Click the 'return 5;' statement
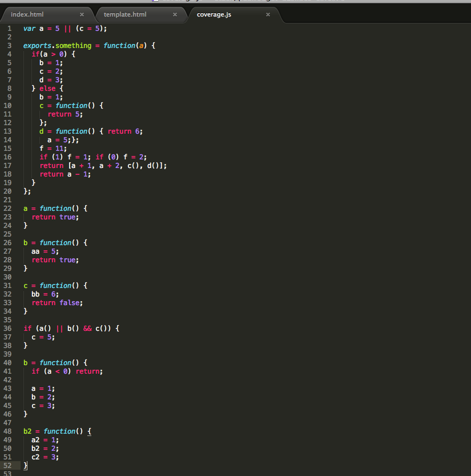471x476 pixels. click(65, 114)
